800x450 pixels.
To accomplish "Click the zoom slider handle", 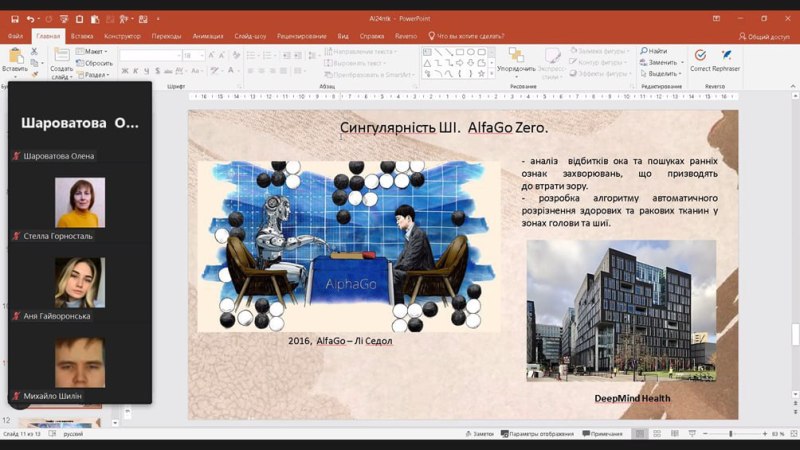I will tap(731, 434).
